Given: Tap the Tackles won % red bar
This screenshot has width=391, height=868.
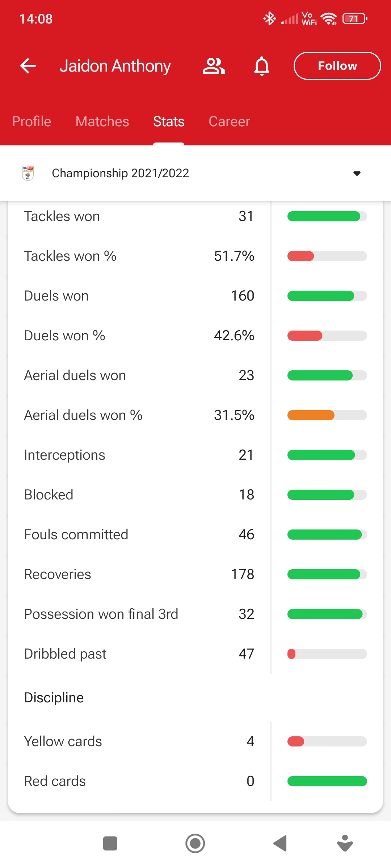Looking at the screenshot, I should coord(301,256).
